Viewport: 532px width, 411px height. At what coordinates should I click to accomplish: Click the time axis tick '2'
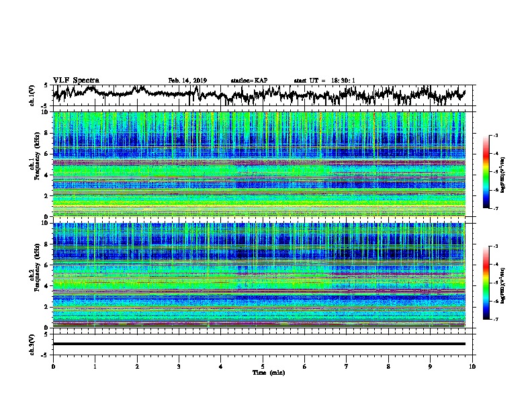[137, 367]
